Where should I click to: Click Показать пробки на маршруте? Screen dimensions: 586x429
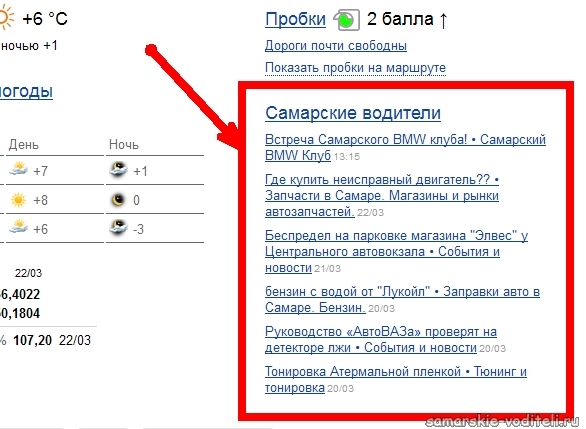point(355,68)
